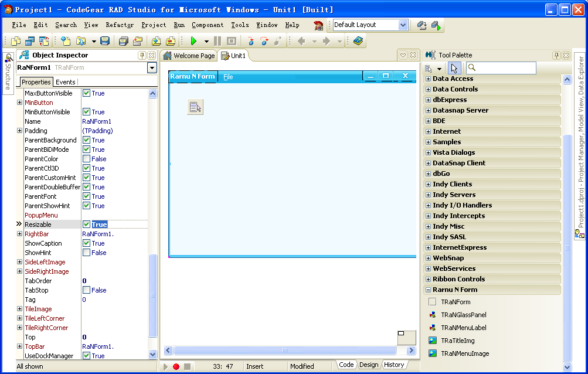
Task: Click the menu component icon on the form
Action: 195,107
